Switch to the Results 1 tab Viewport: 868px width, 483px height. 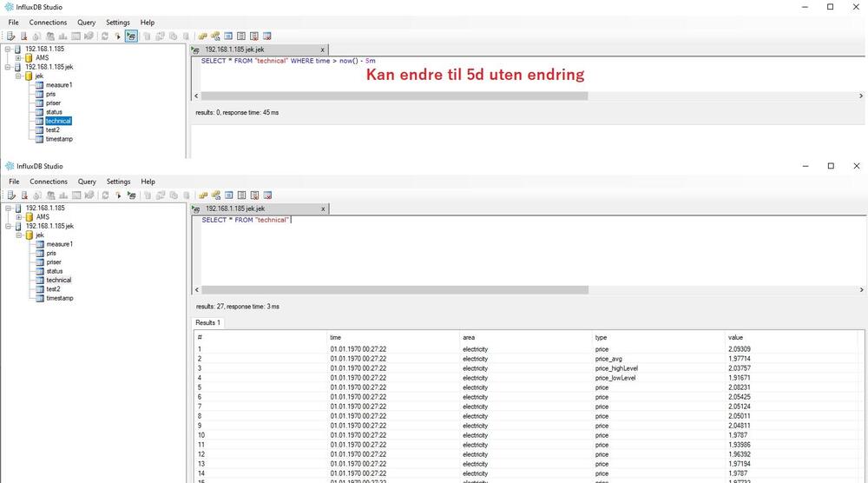coord(207,322)
